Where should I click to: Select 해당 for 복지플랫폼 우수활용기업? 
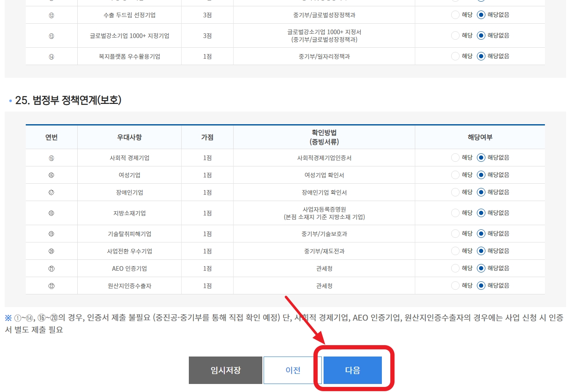455,56
